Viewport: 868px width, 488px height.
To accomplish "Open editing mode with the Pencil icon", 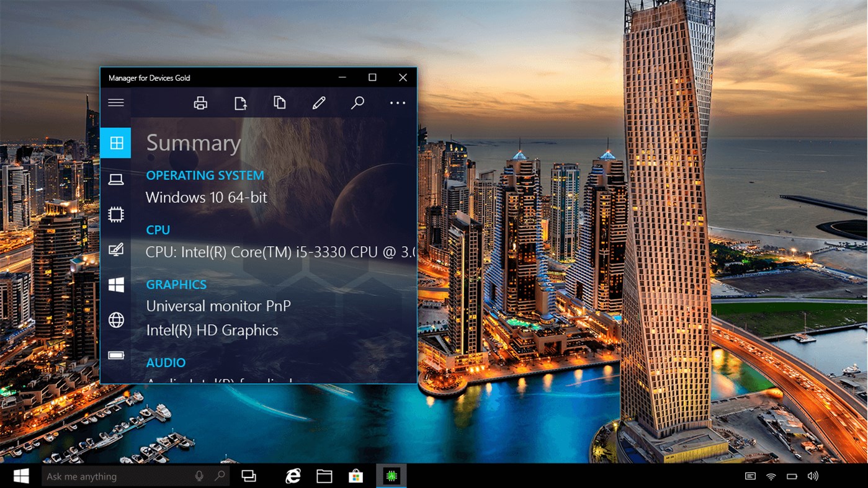I will point(318,102).
